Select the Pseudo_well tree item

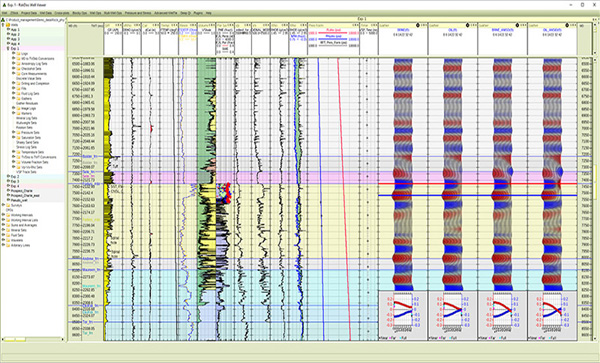18,200
